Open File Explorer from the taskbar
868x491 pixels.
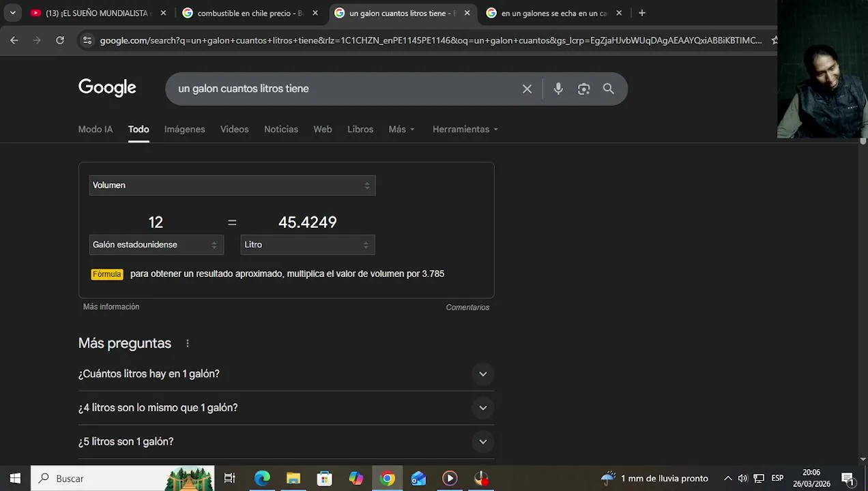293,478
